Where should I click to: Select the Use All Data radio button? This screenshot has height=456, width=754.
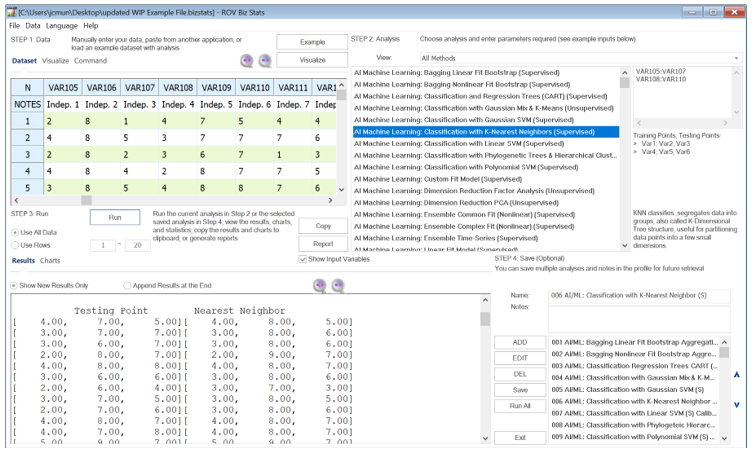(15, 232)
